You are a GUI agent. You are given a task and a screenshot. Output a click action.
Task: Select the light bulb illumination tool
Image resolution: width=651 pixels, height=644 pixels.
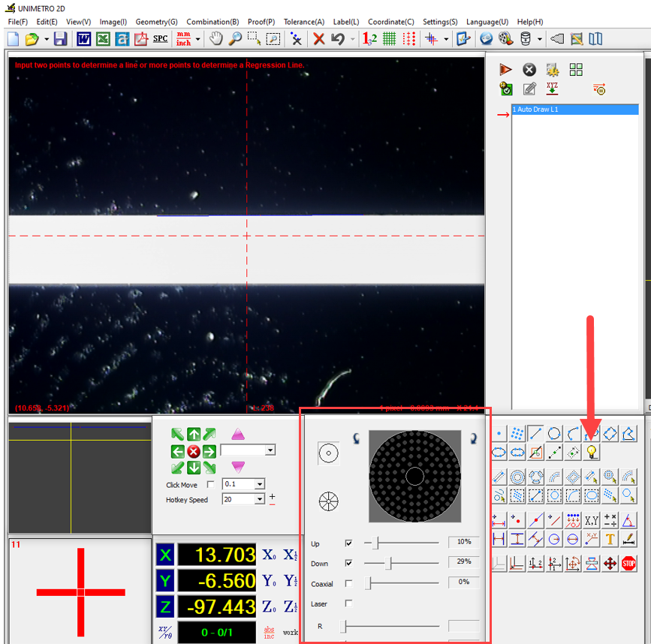[592, 452]
